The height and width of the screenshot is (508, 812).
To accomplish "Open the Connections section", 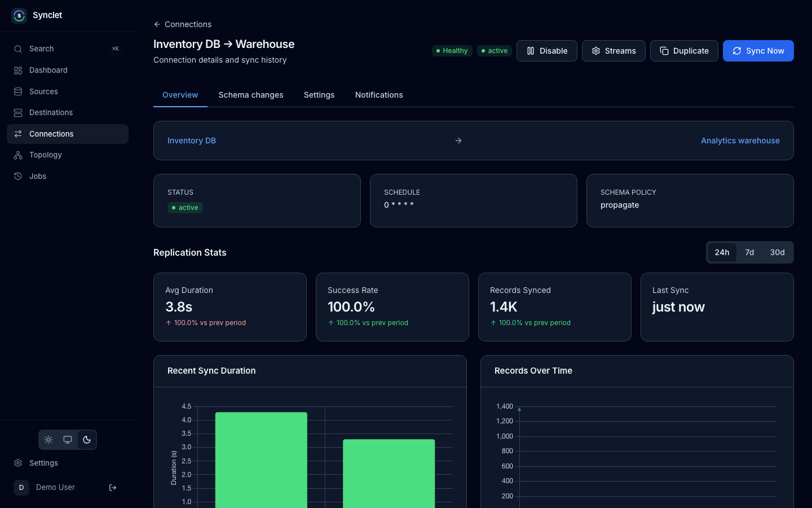I will click(68, 134).
